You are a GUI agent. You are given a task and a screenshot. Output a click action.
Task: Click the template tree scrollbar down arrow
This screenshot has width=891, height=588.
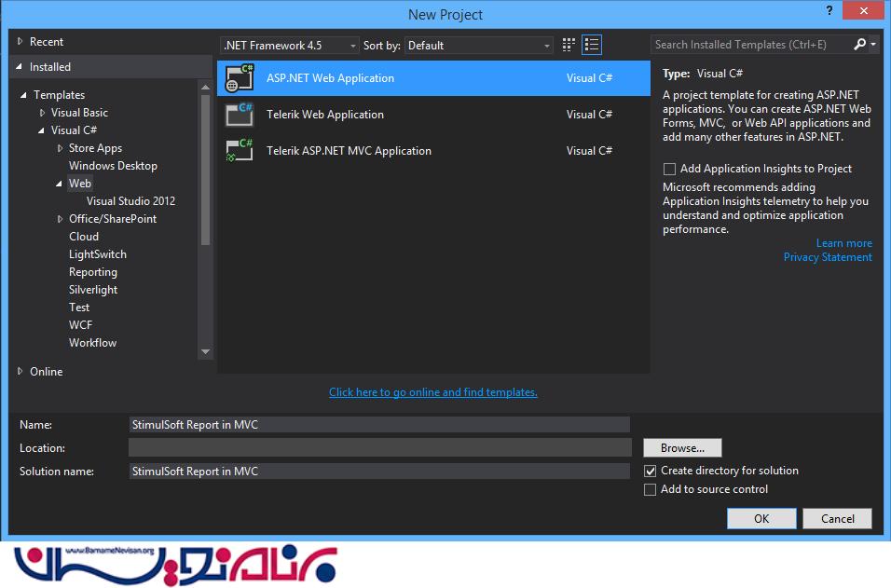(206, 351)
